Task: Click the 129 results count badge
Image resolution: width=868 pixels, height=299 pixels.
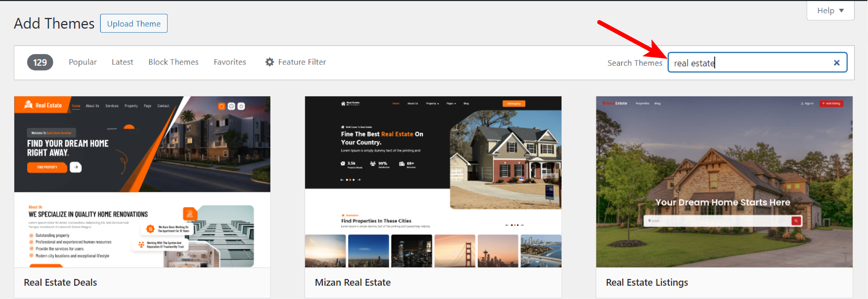Action: [x=40, y=62]
